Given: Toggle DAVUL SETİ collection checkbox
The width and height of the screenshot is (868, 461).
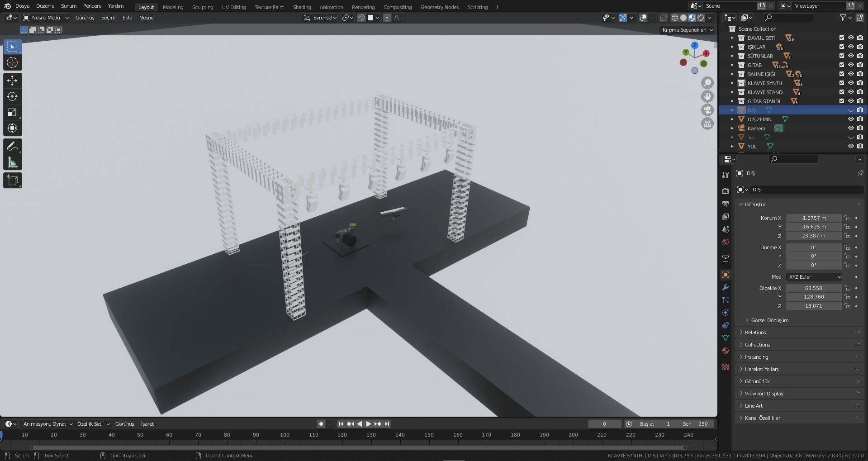Looking at the screenshot, I should tap(842, 38).
